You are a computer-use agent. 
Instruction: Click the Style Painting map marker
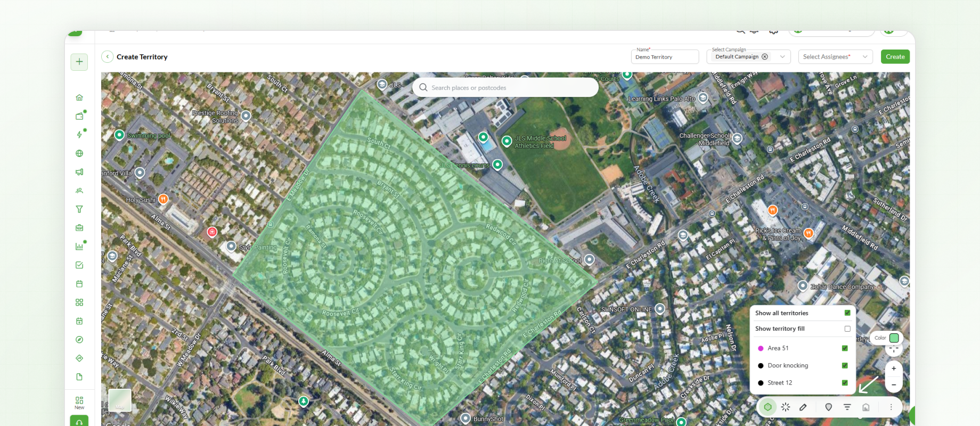[x=231, y=246]
